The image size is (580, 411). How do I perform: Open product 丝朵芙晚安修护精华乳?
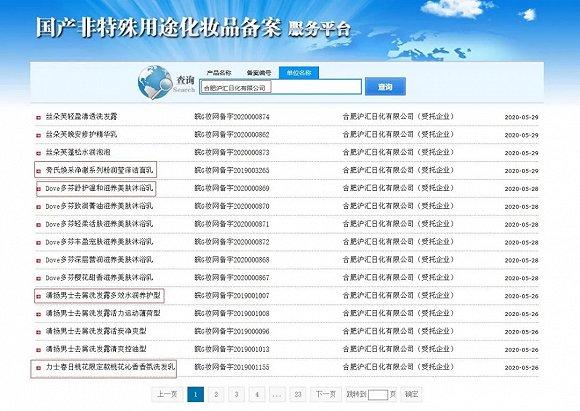(81, 134)
